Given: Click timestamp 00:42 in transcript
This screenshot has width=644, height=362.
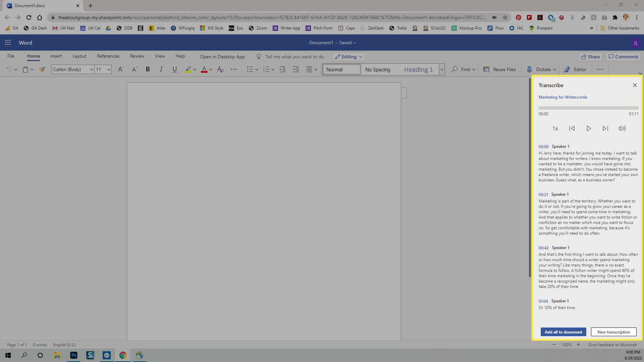Looking at the screenshot, I should 543,247.
